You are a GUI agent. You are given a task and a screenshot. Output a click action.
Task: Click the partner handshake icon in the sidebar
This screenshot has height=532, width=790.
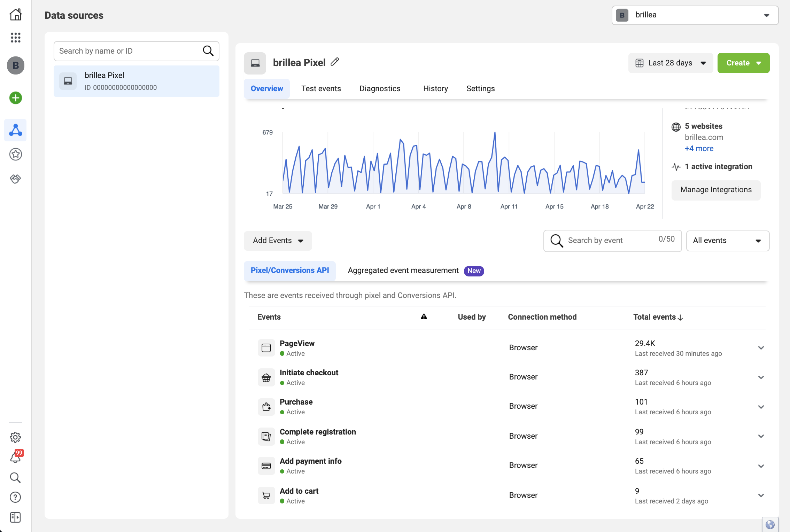pyautogui.click(x=15, y=179)
